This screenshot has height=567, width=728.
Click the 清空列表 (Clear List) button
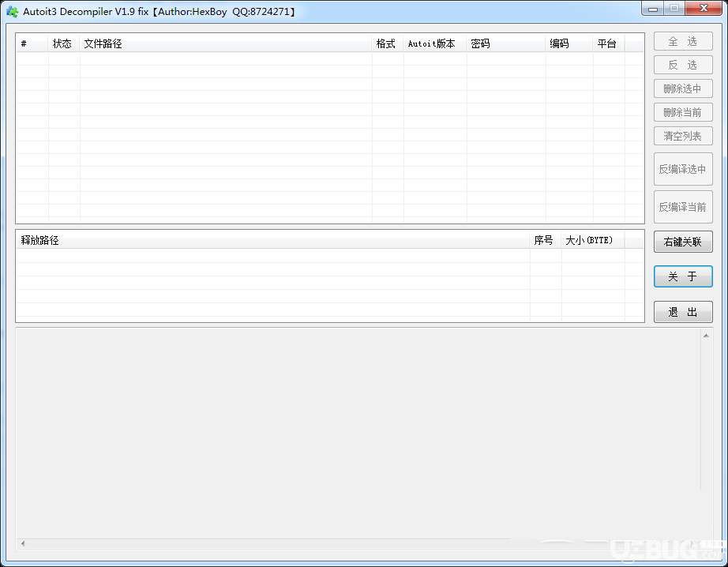(683, 136)
